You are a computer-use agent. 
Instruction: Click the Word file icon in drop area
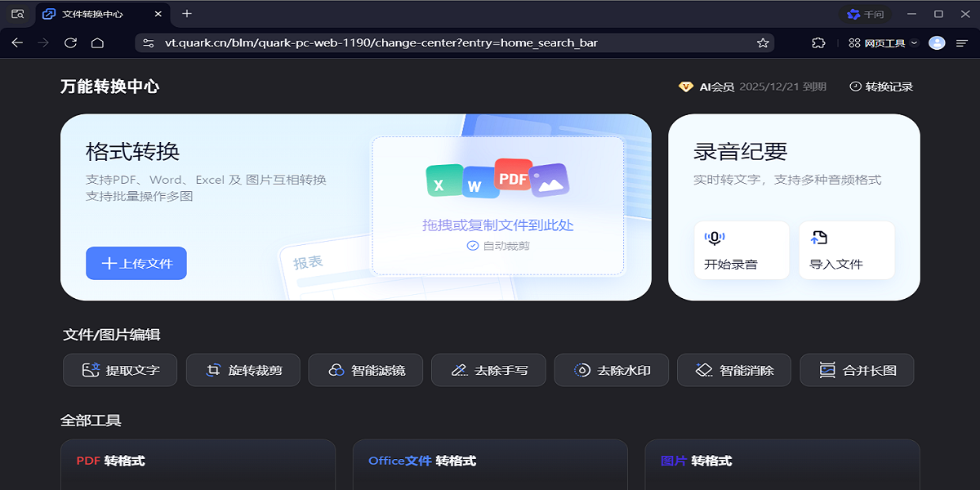(x=480, y=183)
